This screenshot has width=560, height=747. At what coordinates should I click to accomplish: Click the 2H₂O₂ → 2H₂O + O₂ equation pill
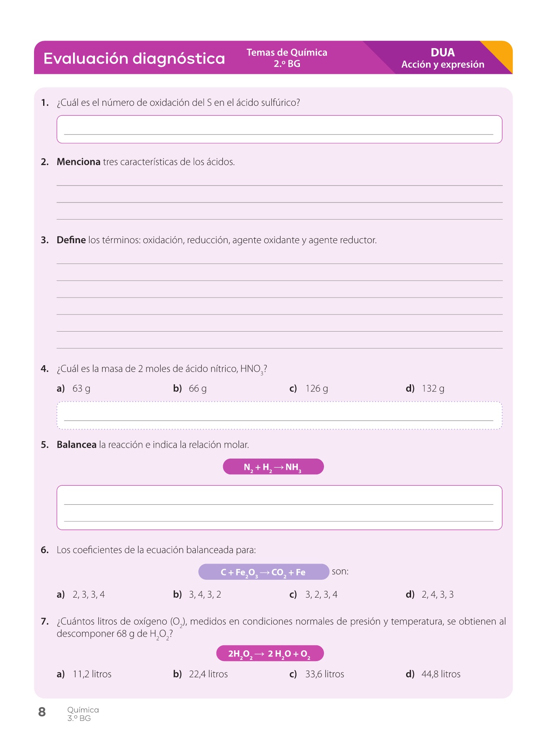click(x=270, y=653)
